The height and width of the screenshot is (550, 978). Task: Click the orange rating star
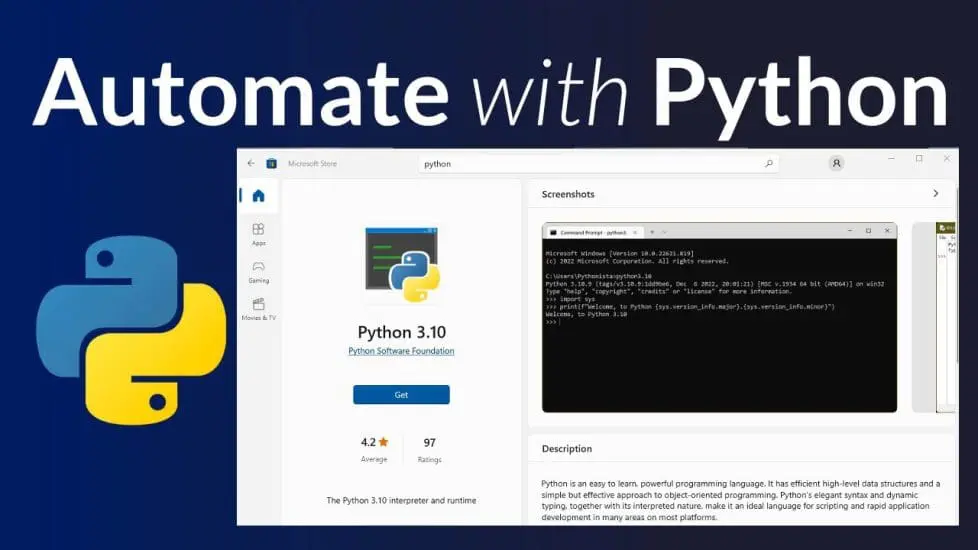click(x=383, y=442)
